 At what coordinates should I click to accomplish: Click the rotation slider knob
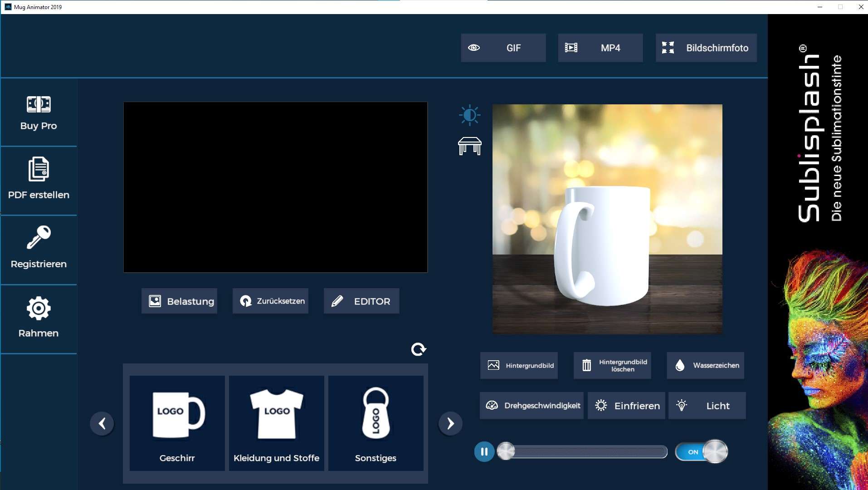click(506, 451)
